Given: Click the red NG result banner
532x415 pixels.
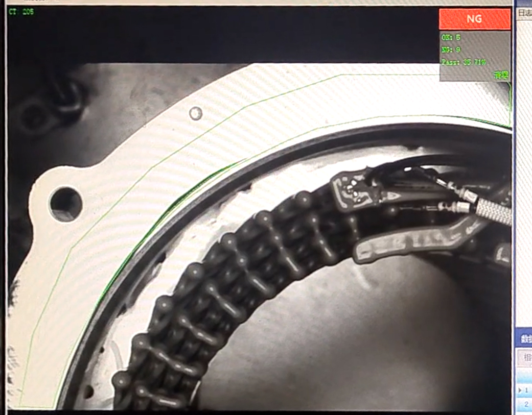Looking at the screenshot, I should (474, 19).
